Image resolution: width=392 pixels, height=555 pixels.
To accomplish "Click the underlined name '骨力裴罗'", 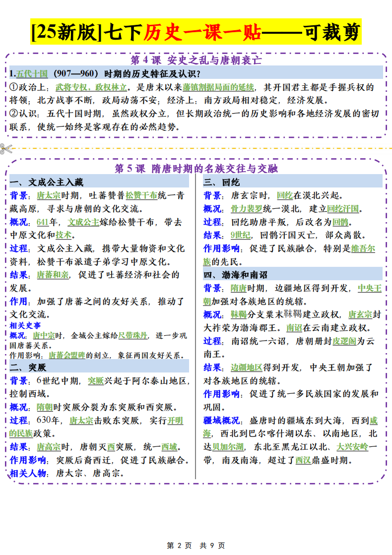I will [247, 209].
